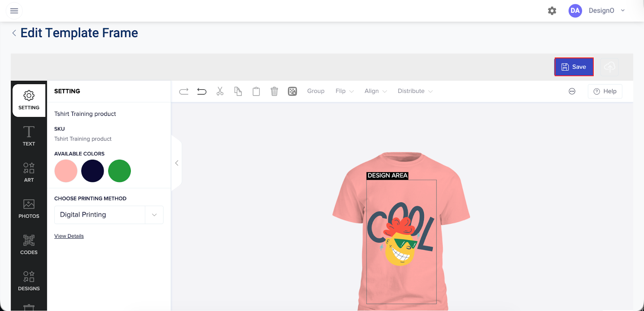
Task: Open the View Details link
Action: (69, 236)
